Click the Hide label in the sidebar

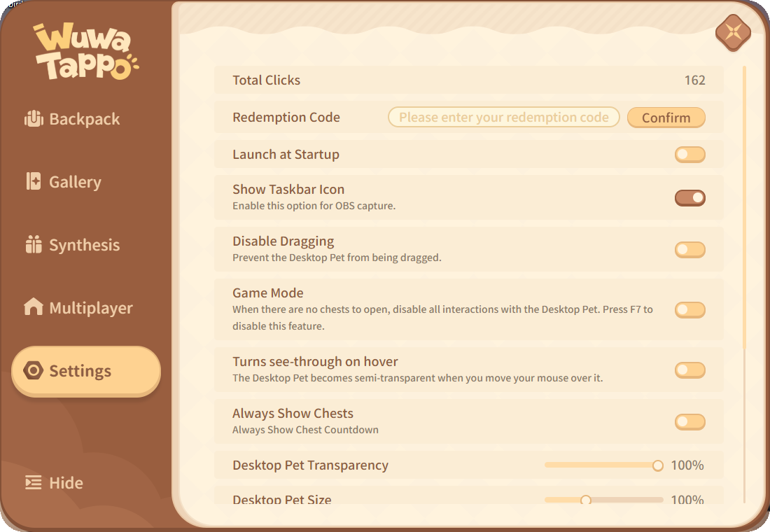pos(66,483)
